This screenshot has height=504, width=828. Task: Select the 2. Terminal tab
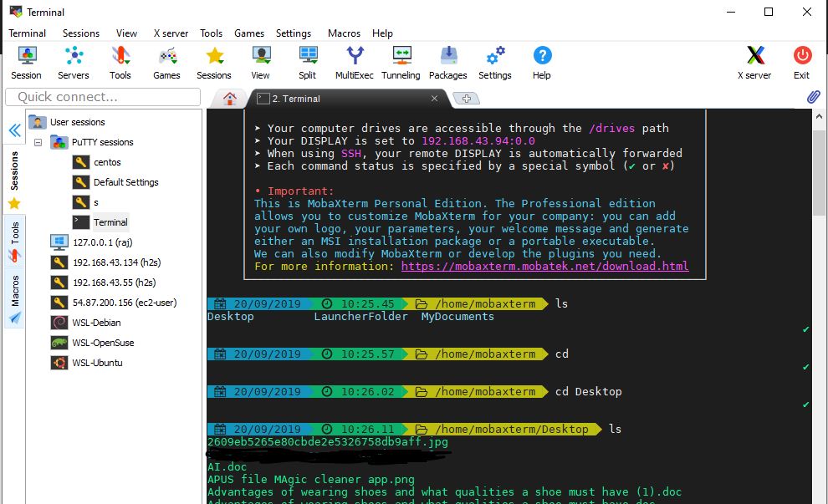click(335, 98)
